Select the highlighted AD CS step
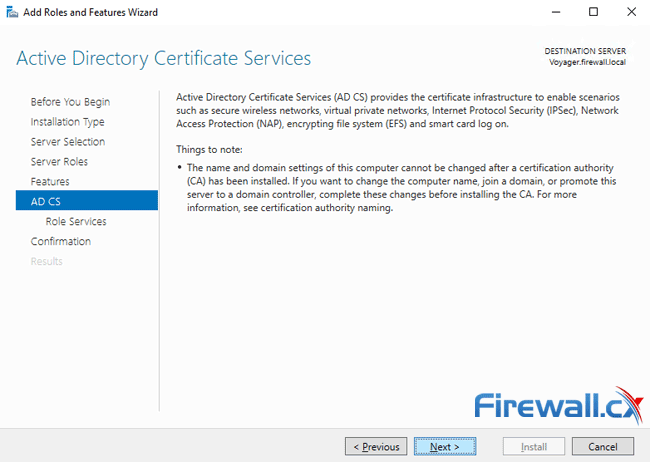Screen dimensions: 650x462 click(x=46, y=202)
